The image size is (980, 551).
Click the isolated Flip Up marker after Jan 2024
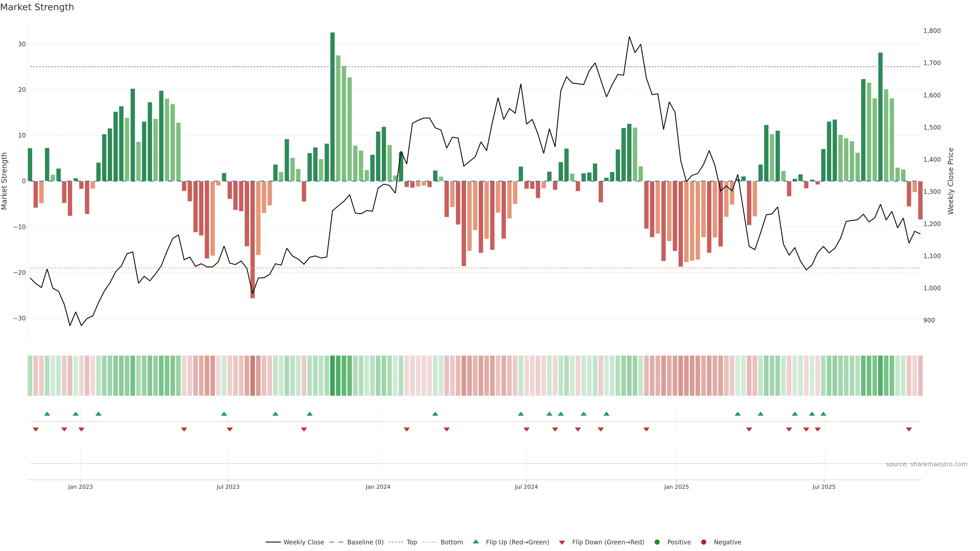pyautogui.click(x=435, y=414)
